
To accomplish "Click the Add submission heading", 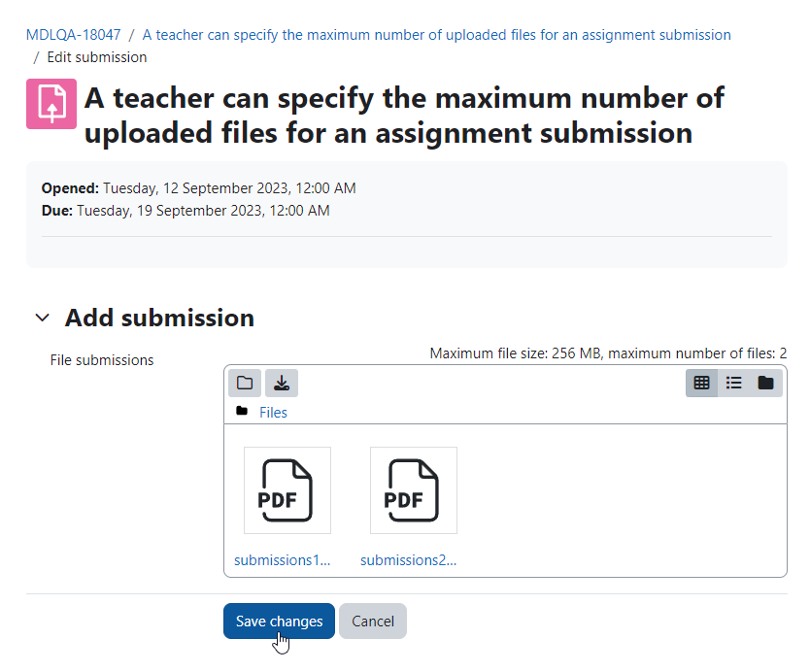I will [159, 318].
